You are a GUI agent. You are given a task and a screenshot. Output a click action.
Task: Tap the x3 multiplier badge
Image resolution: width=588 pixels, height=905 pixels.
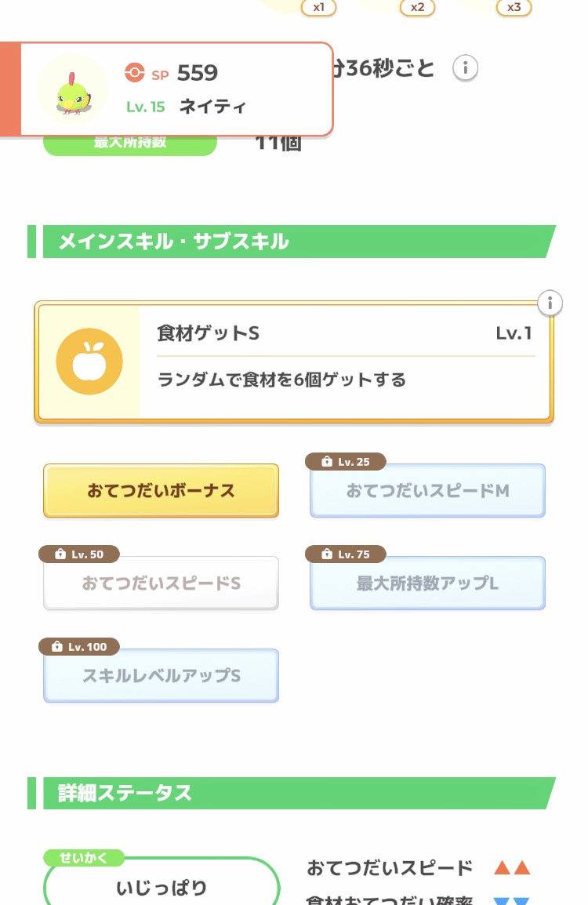tap(514, 8)
